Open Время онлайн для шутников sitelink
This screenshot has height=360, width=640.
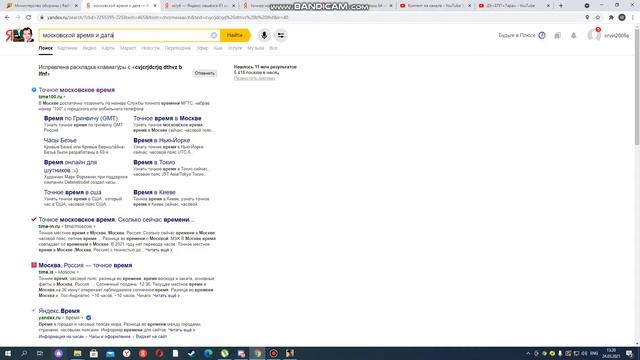(70, 166)
